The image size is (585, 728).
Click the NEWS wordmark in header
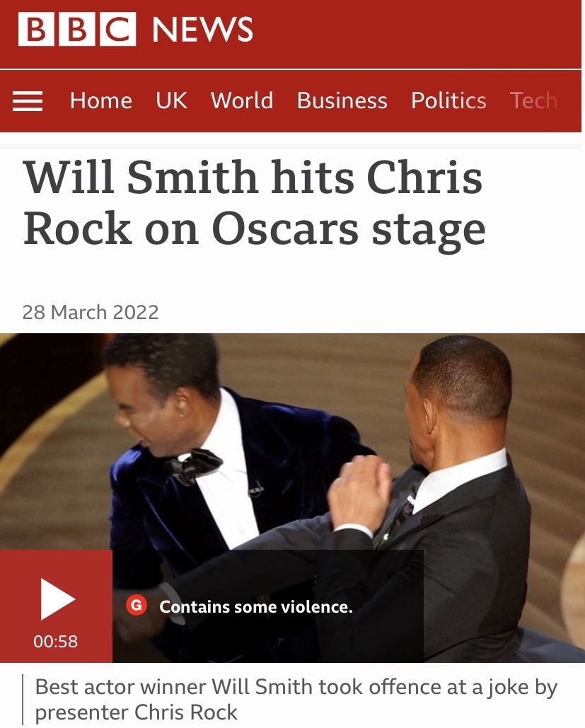tap(202, 29)
